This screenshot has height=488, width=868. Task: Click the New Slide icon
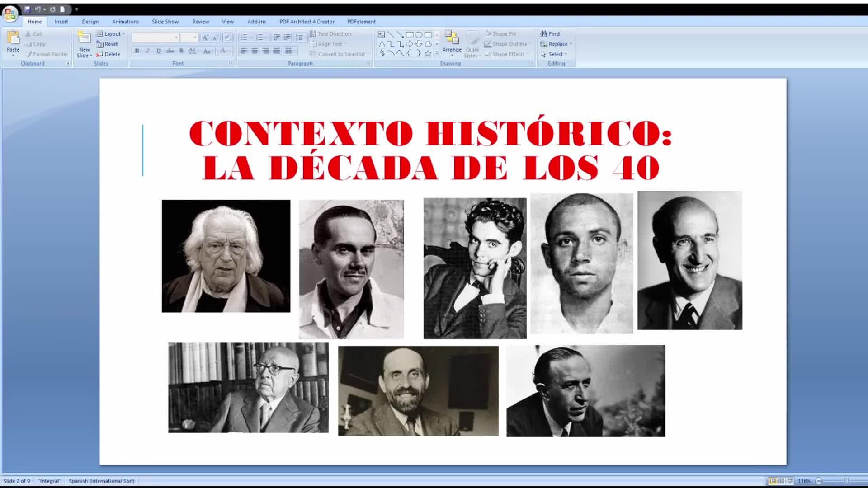84,38
